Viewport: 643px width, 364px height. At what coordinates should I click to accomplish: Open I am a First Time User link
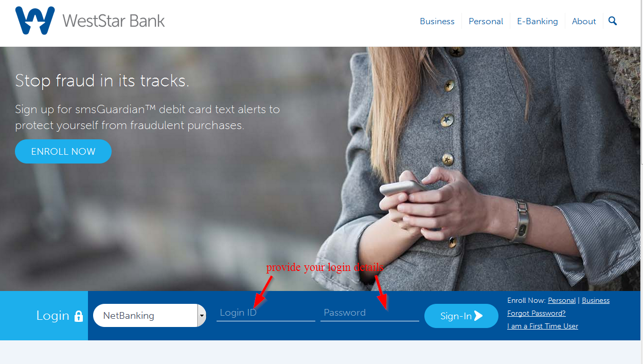[543, 326]
